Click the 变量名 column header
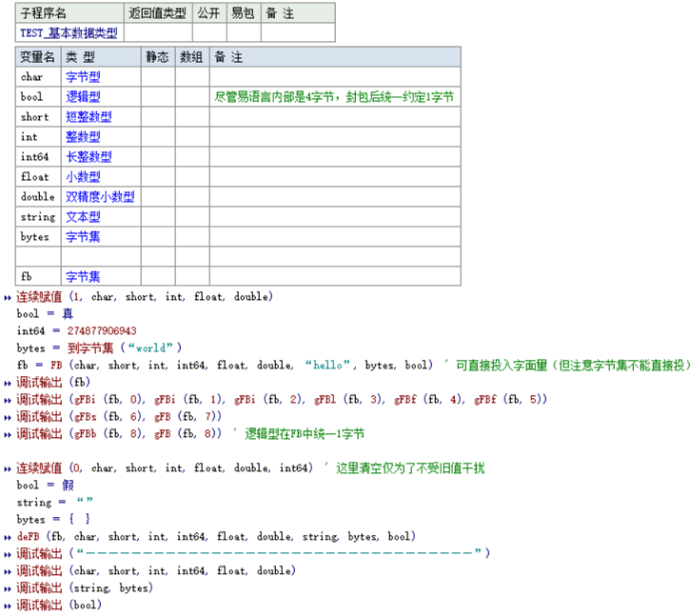The height and width of the screenshot is (616, 691). tap(38, 57)
